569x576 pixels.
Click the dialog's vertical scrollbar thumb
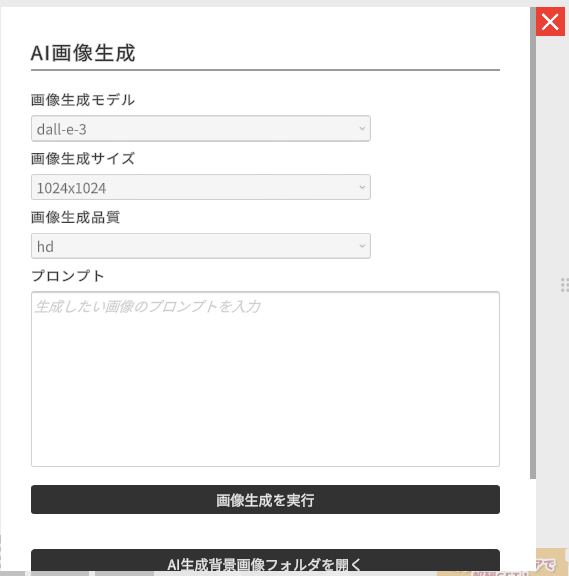tap(533, 242)
